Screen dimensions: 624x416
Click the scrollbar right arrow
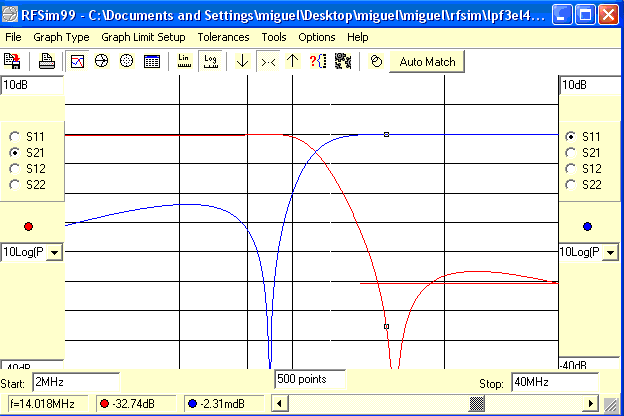tap(591, 404)
